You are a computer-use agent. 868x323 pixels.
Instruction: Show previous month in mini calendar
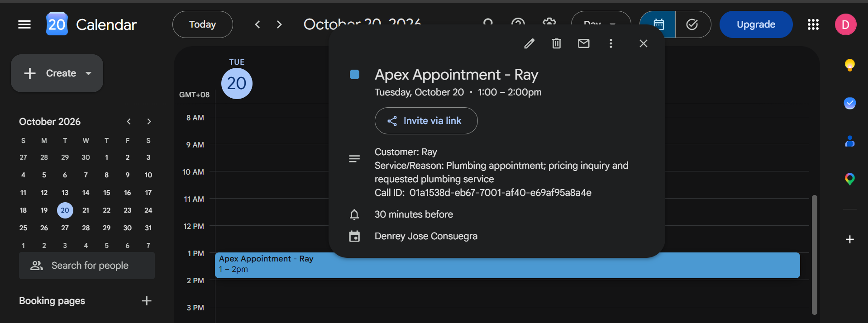point(129,121)
